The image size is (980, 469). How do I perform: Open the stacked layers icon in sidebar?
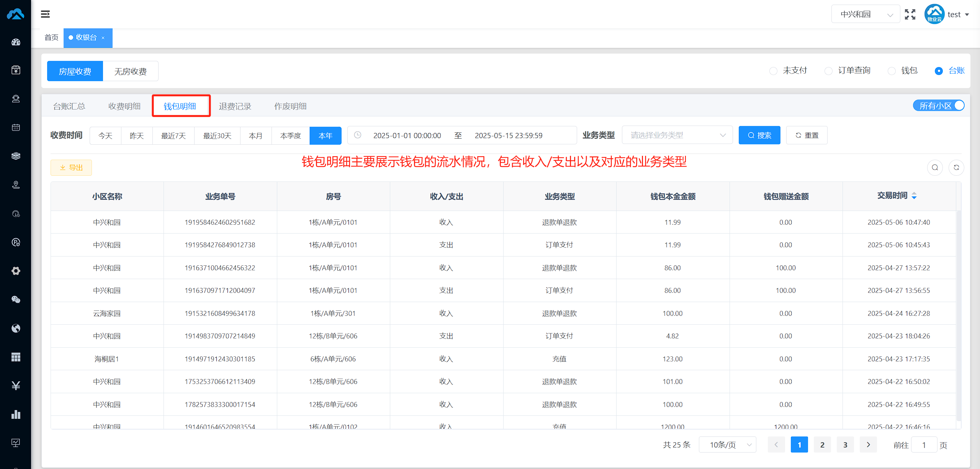(x=16, y=156)
